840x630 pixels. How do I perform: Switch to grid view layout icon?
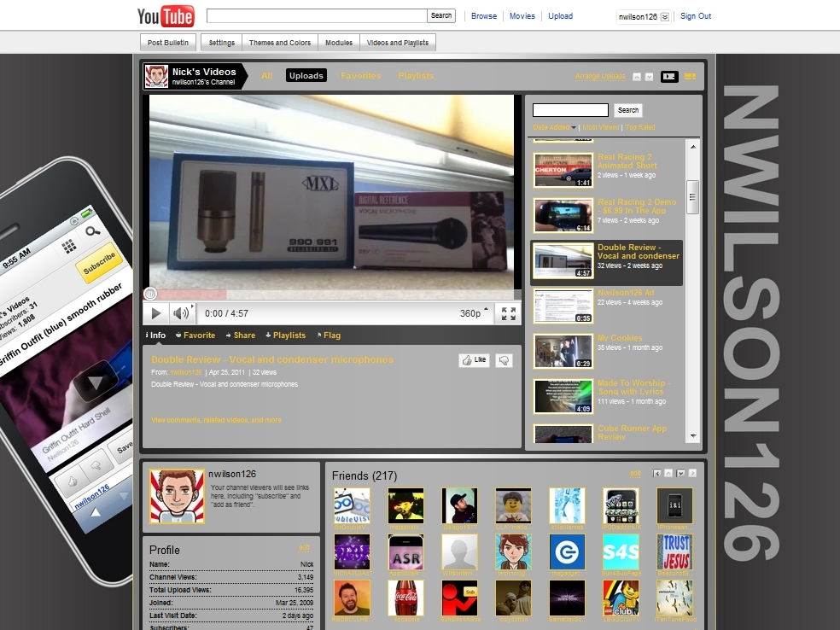pos(691,77)
